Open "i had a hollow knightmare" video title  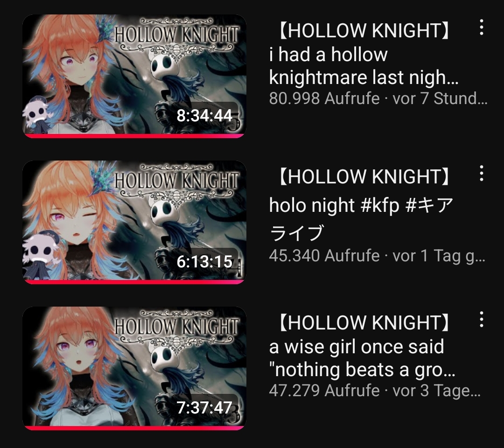click(x=364, y=54)
